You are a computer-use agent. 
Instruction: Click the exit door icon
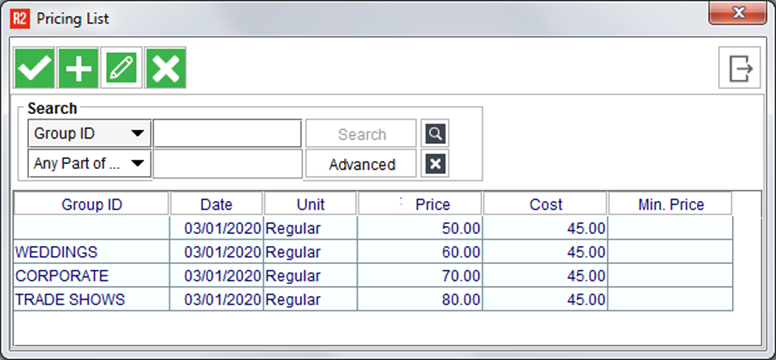pos(740,68)
